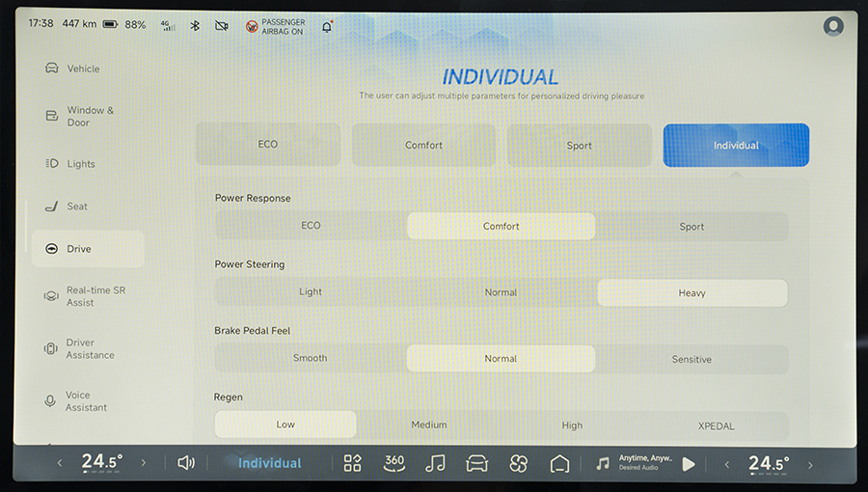Go to Driver Assistance settings

[x=89, y=349]
